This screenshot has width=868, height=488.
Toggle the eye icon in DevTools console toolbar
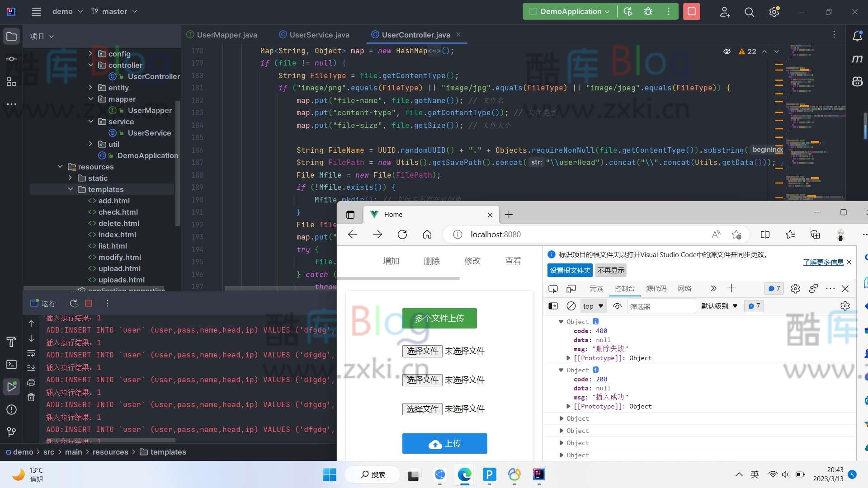click(617, 306)
